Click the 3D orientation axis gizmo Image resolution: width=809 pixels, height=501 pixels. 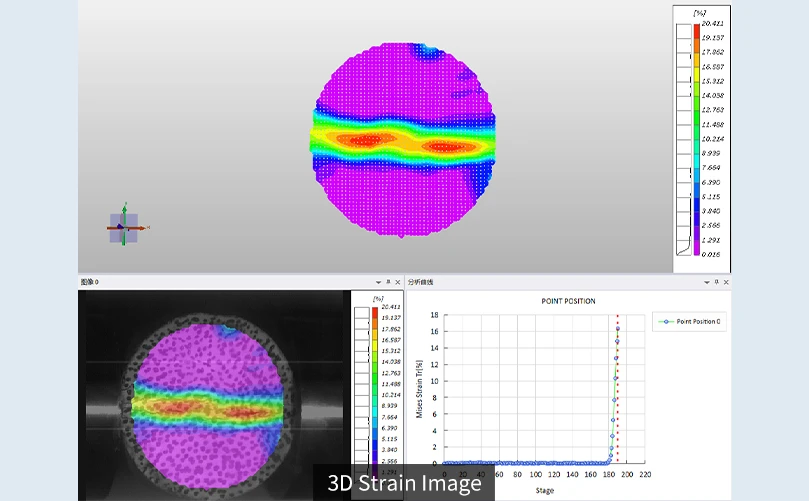pyautogui.click(x=124, y=227)
